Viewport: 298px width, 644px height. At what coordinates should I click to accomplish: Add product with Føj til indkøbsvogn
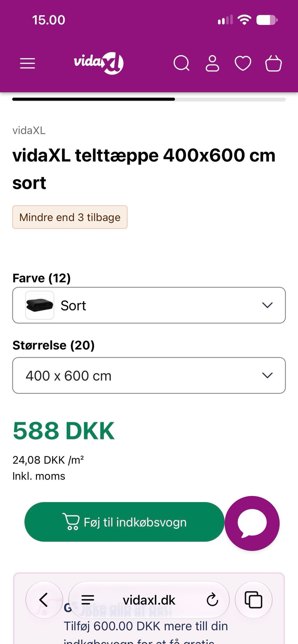tap(124, 522)
